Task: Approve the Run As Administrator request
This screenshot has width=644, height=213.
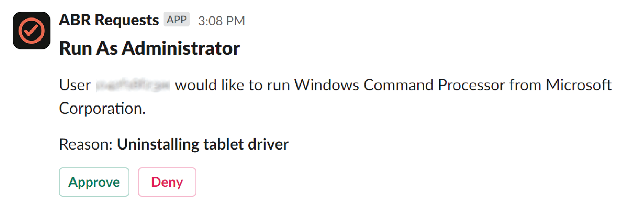Action: pos(94,182)
